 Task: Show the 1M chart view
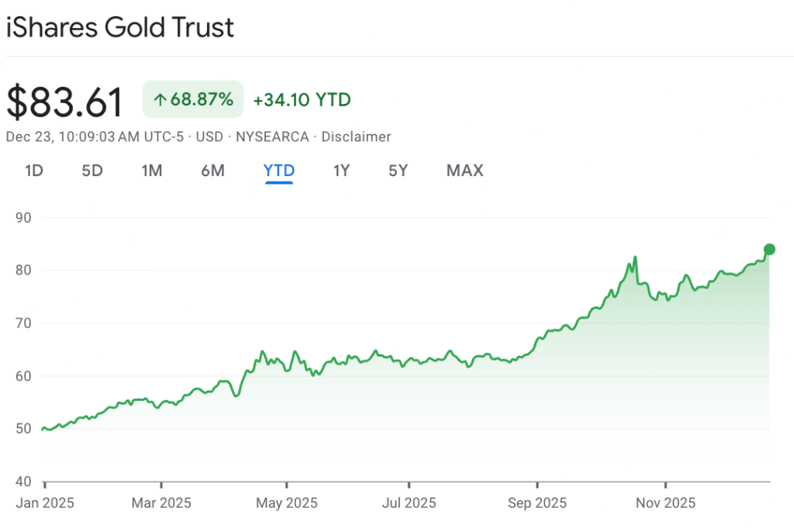point(152,171)
